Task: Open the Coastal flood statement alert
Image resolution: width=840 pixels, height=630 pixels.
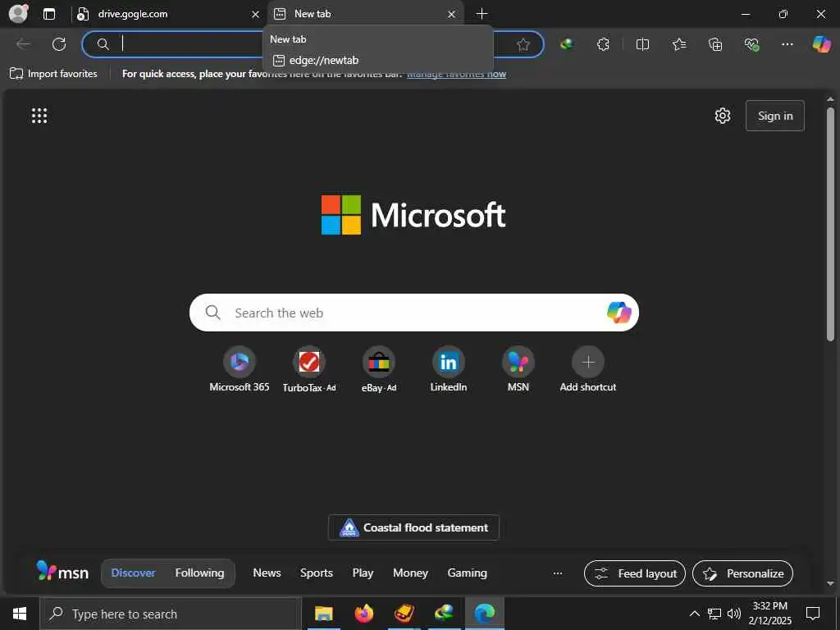Action: pos(413,527)
